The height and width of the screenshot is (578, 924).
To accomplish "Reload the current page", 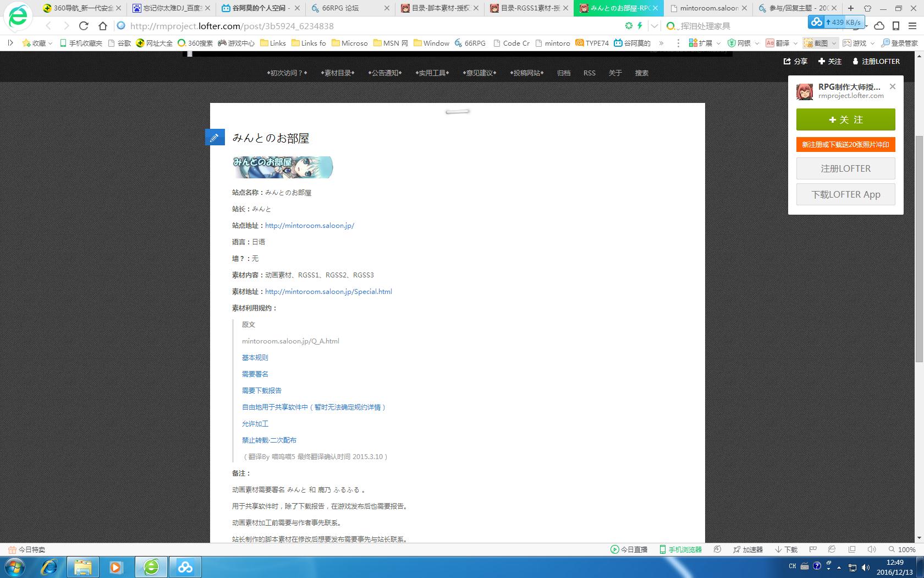I will click(84, 26).
